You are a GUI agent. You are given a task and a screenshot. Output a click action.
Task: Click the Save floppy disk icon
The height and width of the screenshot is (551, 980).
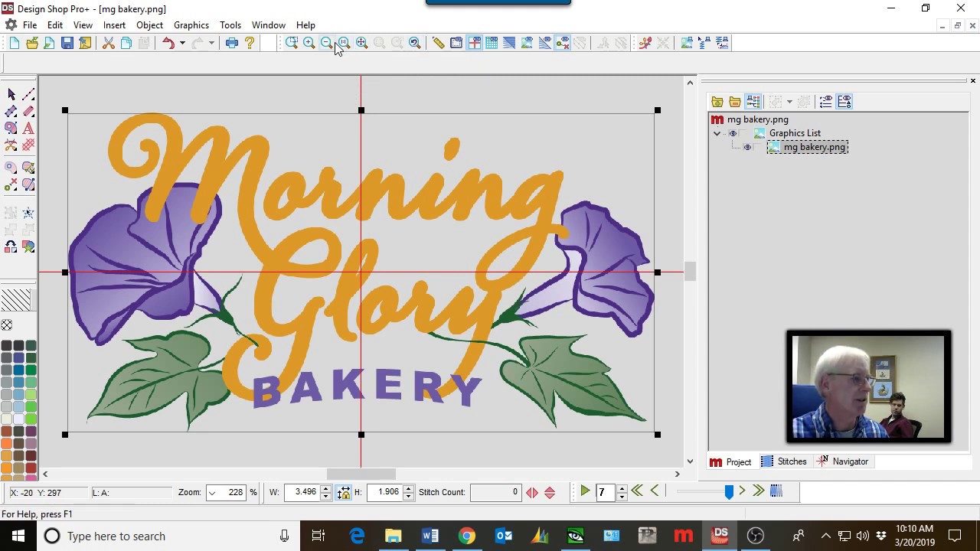[67, 43]
